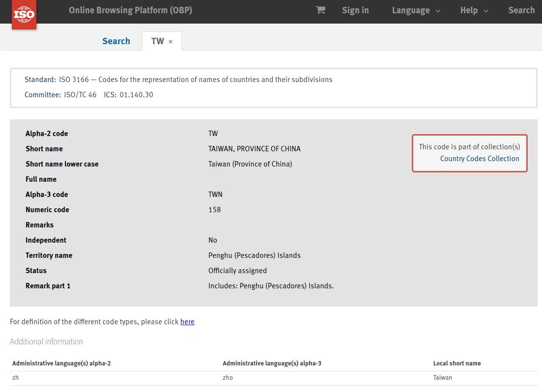Click the Local short name 'Taiwan' entry
The width and height of the screenshot is (542, 392).
[442, 377]
